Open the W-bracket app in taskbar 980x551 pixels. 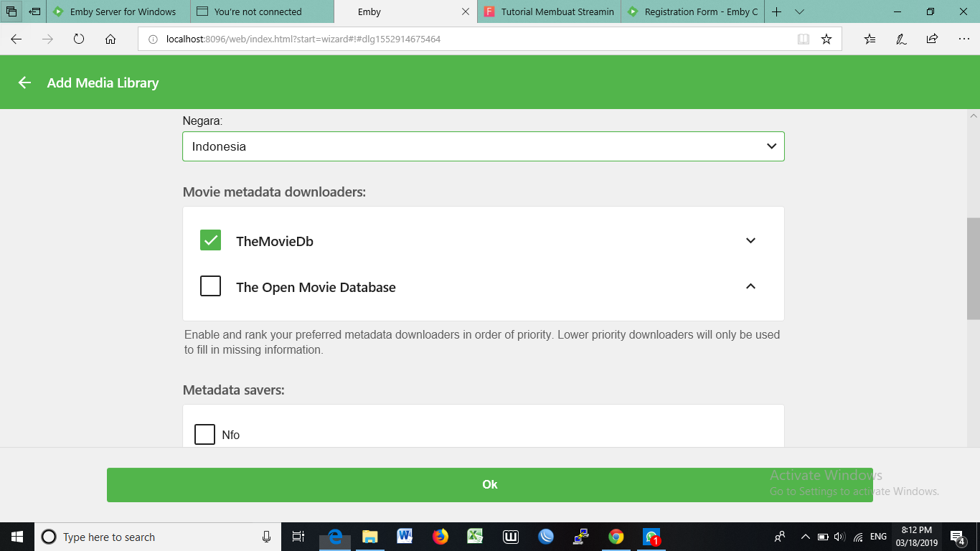click(x=511, y=537)
